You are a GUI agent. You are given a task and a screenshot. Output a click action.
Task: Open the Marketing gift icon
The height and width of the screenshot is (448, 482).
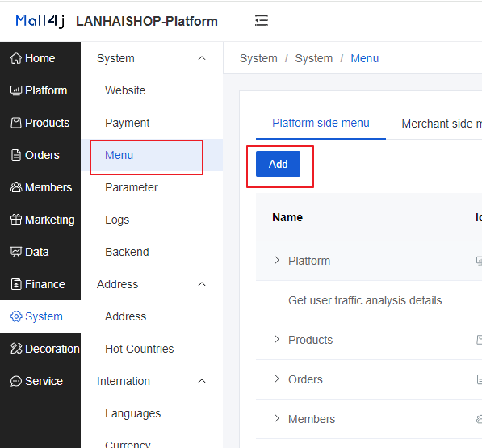[x=16, y=220]
